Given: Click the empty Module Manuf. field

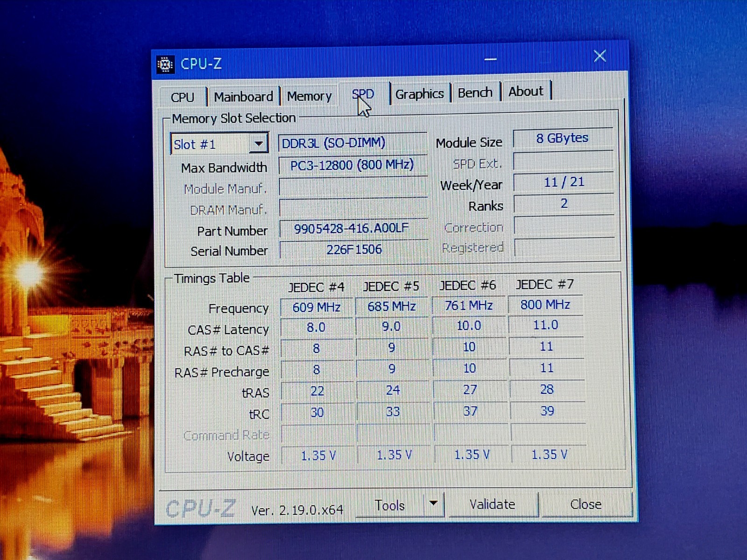Looking at the screenshot, I should (x=353, y=188).
